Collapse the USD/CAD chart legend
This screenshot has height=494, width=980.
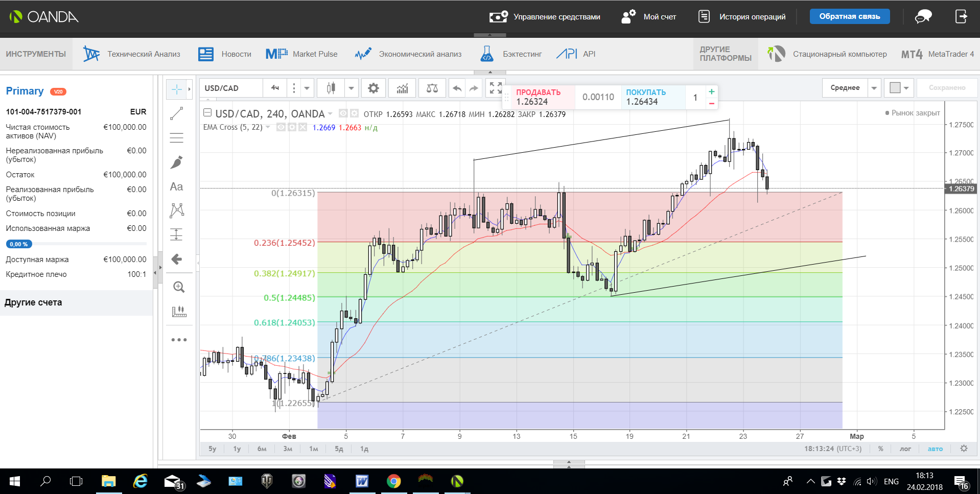click(207, 113)
